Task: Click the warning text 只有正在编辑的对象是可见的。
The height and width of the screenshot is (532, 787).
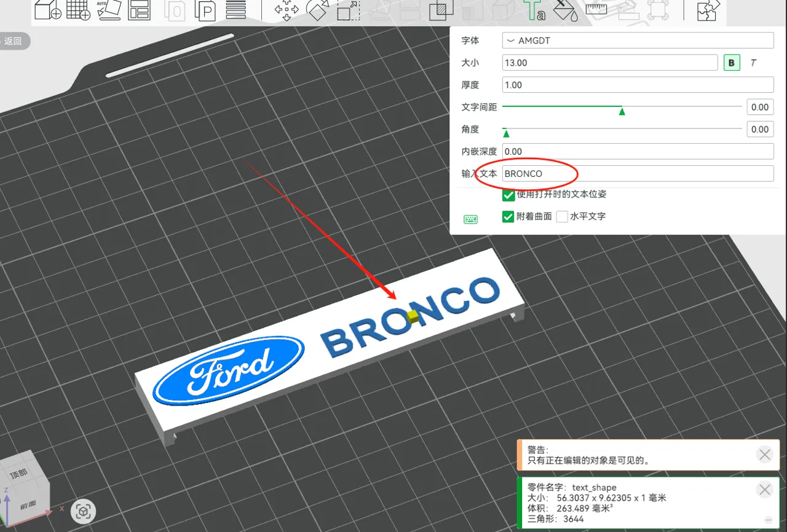Action: pos(589,460)
